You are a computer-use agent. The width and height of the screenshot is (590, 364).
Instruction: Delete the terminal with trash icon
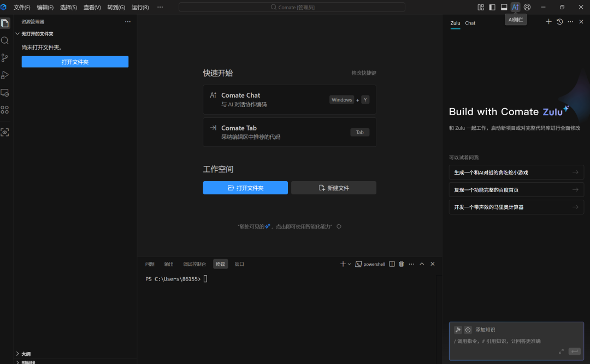click(402, 264)
